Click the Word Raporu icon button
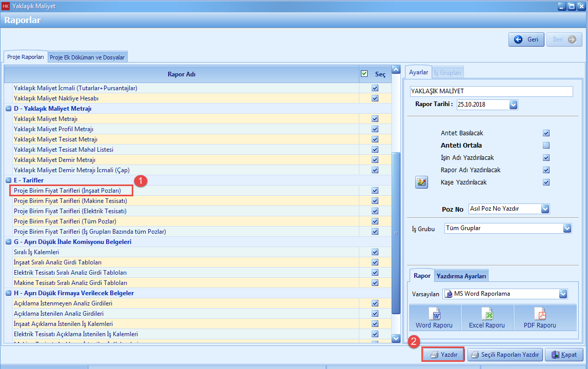Image resolution: width=588 pixels, height=369 pixels. [435, 318]
